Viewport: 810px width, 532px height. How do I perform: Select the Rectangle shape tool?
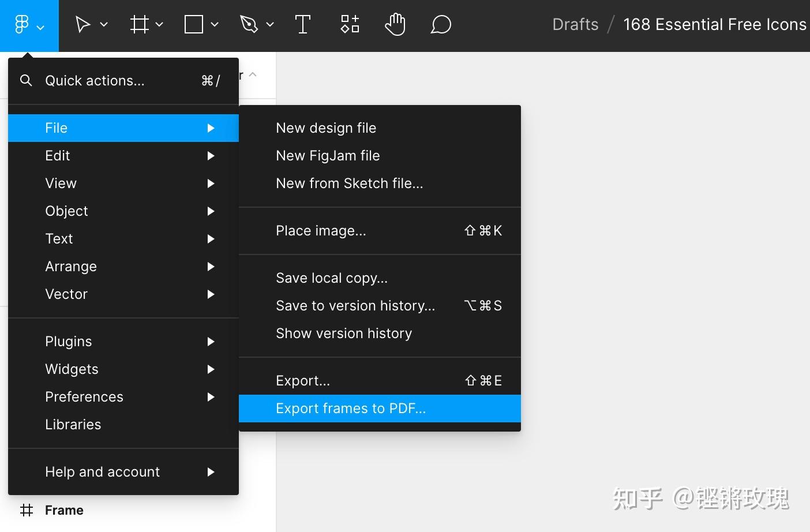tap(193, 24)
